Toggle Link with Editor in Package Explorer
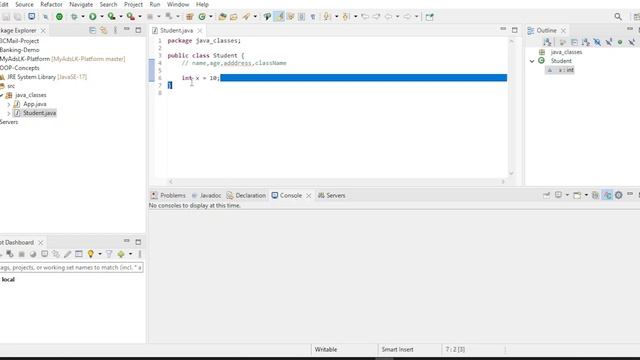This screenshot has width=640, height=360. [x=104, y=30]
